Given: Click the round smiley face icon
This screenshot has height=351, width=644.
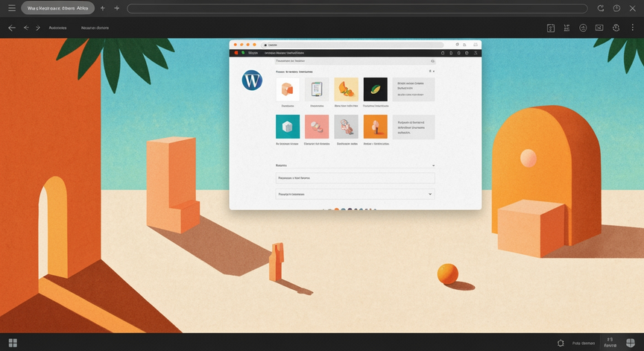Looking at the screenshot, I should point(583,28).
